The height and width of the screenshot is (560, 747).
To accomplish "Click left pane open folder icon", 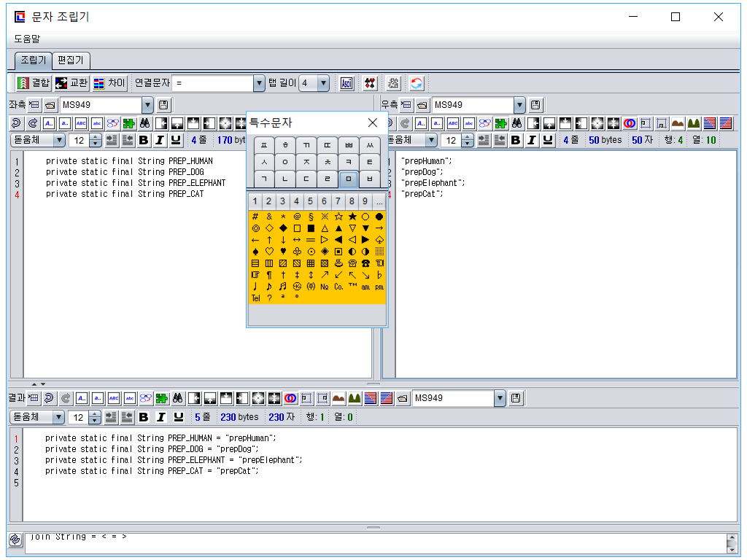I will click(50, 105).
